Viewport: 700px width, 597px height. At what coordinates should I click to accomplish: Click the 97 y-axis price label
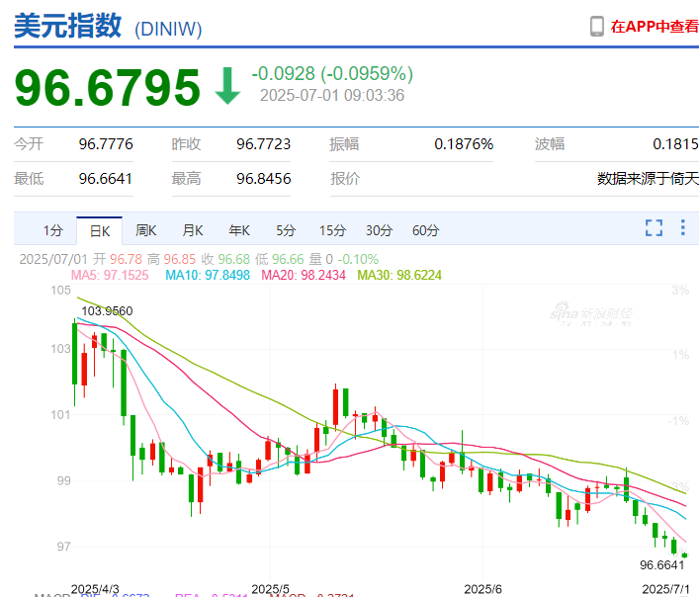(x=64, y=547)
